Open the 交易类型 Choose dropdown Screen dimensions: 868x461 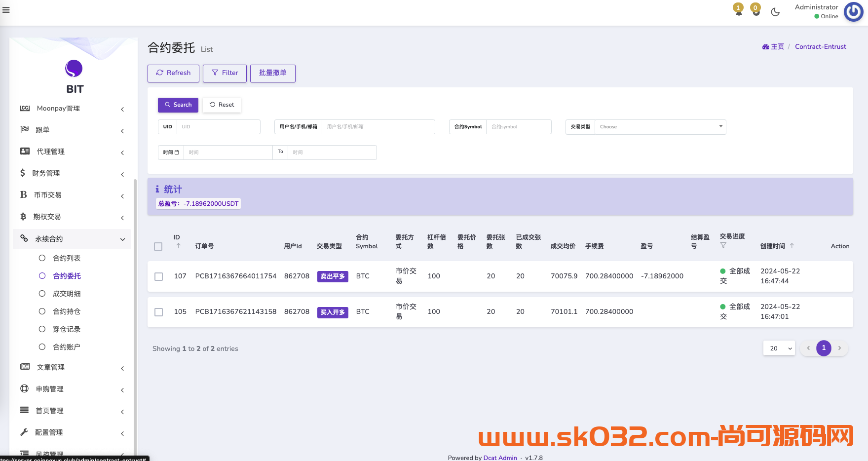660,127
